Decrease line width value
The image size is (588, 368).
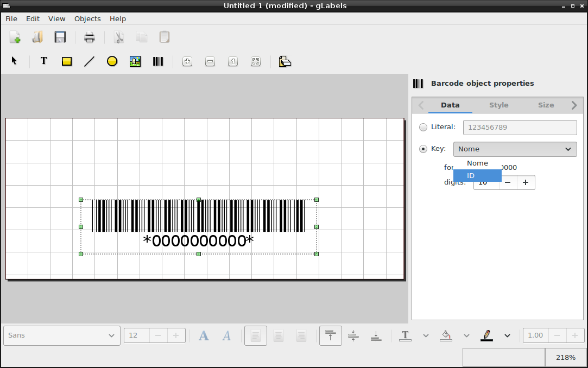(557, 335)
